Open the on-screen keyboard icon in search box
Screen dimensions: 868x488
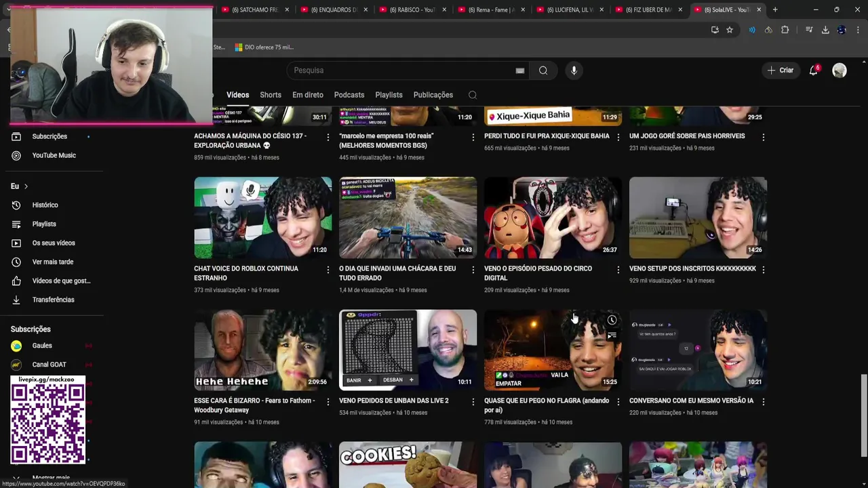(520, 70)
